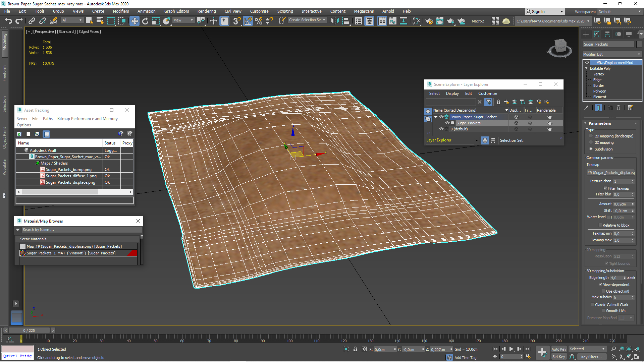Click Asset Tracking horizontal scrollbar
The image size is (644, 362).
[x=74, y=192]
